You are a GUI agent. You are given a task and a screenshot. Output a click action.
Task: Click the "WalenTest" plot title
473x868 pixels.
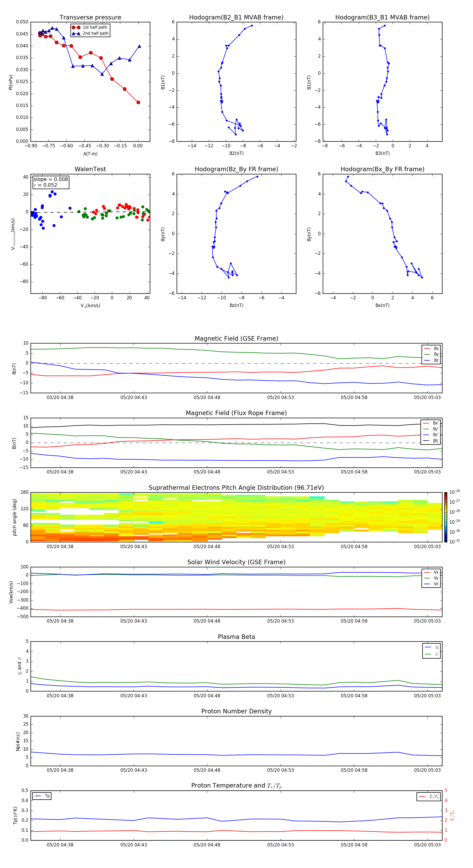pyautogui.click(x=90, y=169)
